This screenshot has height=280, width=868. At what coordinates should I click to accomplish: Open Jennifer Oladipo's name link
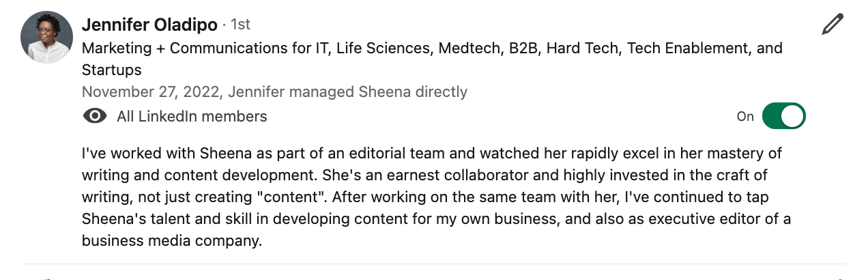149,25
